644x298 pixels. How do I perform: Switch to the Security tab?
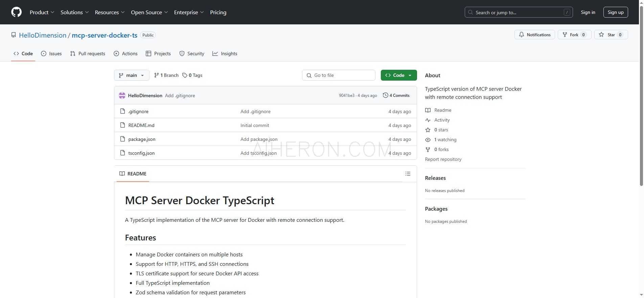(x=192, y=54)
